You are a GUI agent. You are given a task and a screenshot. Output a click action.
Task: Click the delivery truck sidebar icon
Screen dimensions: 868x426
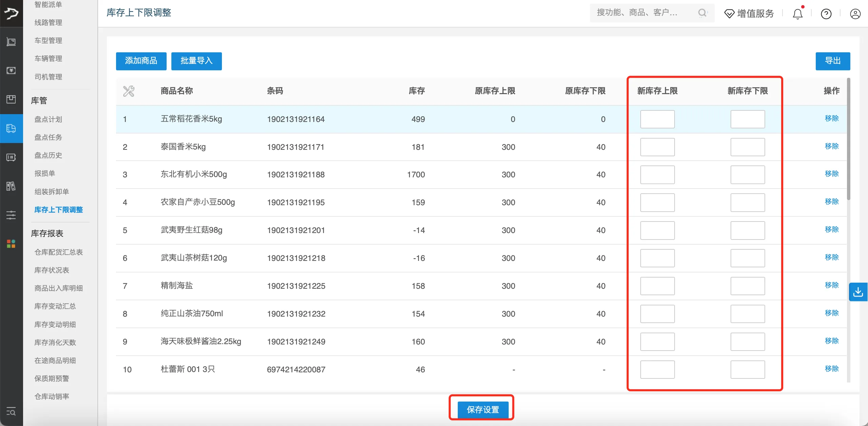[x=11, y=128]
